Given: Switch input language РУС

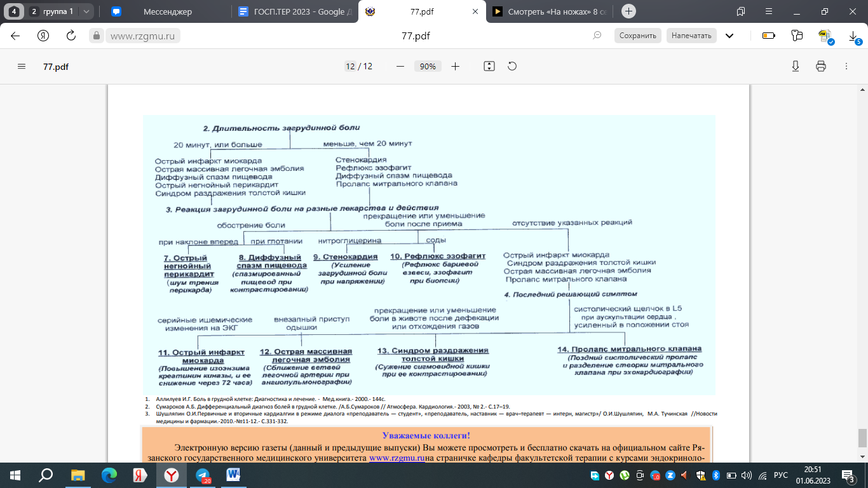Looking at the screenshot, I should pyautogui.click(x=780, y=475).
